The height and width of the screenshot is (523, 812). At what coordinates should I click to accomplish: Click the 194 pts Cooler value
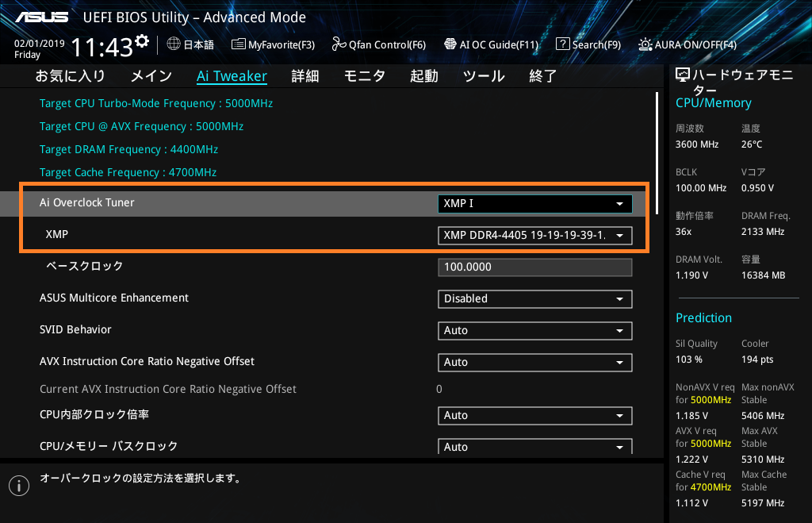point(757,360)
